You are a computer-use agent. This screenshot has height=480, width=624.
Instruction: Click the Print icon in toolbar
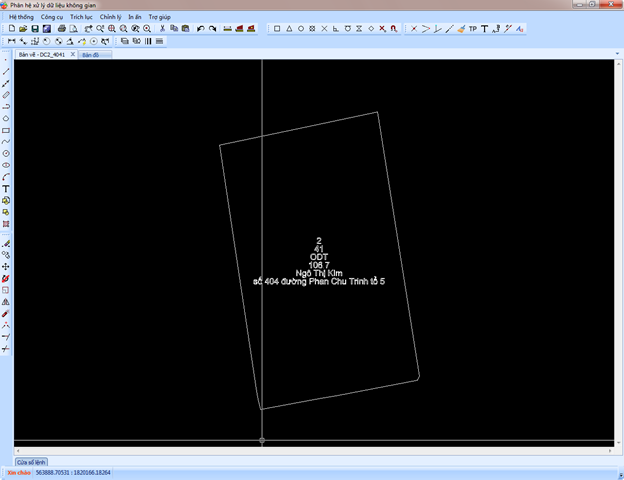tap(61, 29)
